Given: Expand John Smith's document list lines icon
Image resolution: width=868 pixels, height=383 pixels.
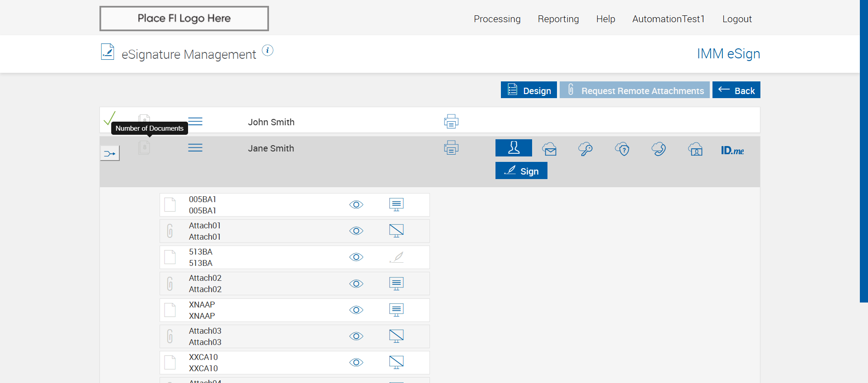Looking at the screenshot, I should pos(195,121).
